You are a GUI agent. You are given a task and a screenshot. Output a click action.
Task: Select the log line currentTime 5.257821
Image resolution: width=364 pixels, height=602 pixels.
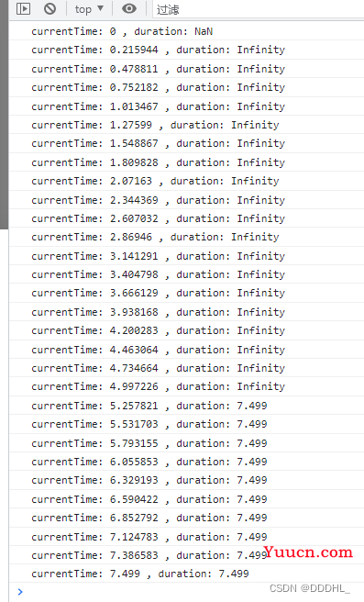(186, 406)
